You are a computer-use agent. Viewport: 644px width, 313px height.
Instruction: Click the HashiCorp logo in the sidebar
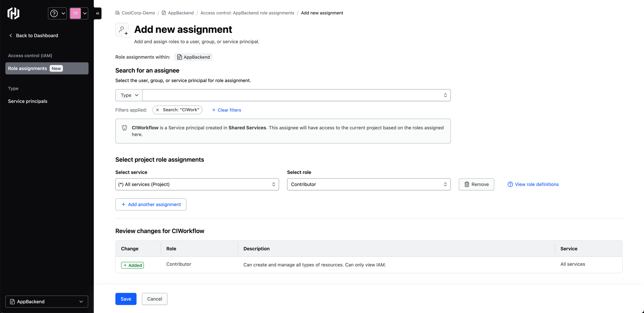coord(13,13)
